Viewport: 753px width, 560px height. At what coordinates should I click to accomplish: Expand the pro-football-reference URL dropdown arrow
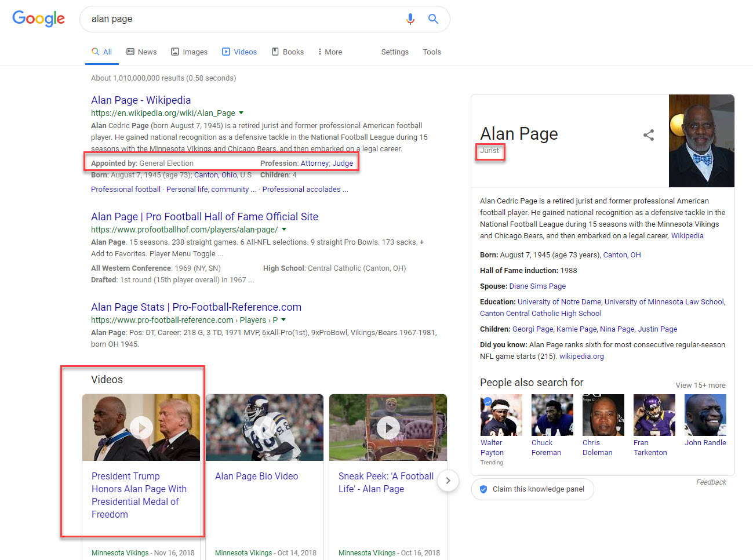[283, 320]
